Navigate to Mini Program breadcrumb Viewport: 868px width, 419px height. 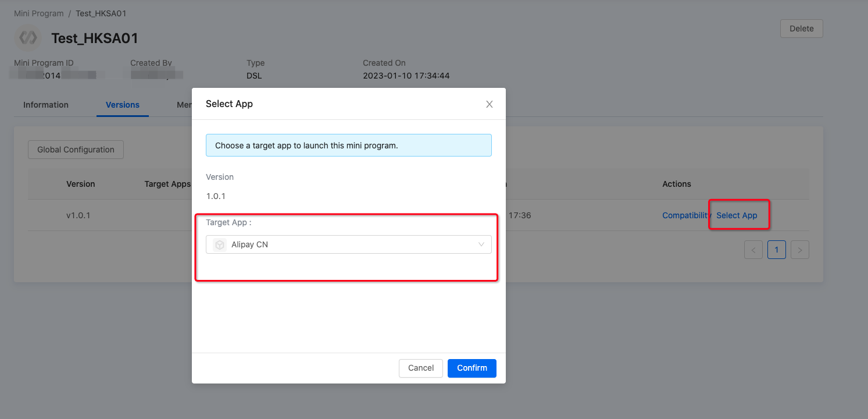(38, 13)
